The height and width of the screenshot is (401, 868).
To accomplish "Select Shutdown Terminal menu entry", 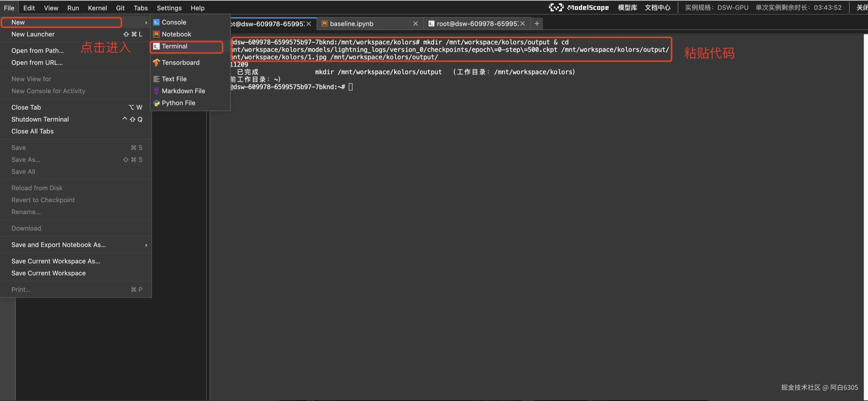I will [40, 119].
